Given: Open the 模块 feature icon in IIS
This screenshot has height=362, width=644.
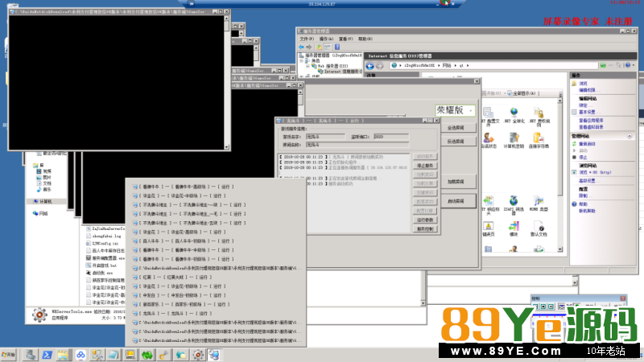Looking at the screenshot, I should [514, 229].
